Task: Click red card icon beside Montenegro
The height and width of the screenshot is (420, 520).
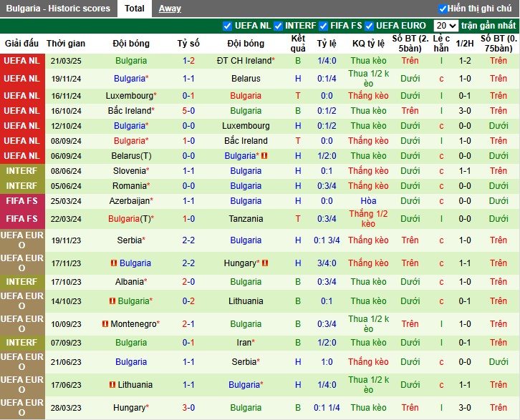Action: click(105, 323)
